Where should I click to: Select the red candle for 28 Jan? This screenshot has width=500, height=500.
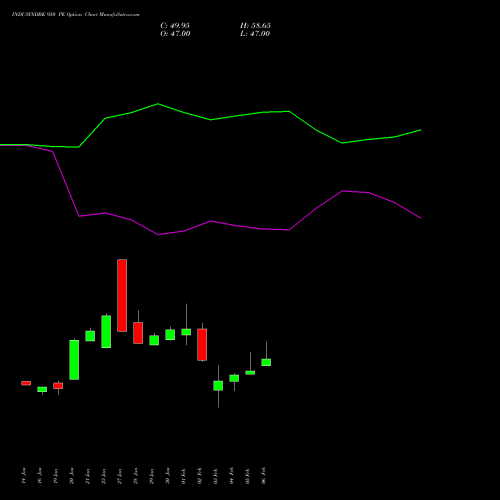pyautogui.click(x=138, y=333)
